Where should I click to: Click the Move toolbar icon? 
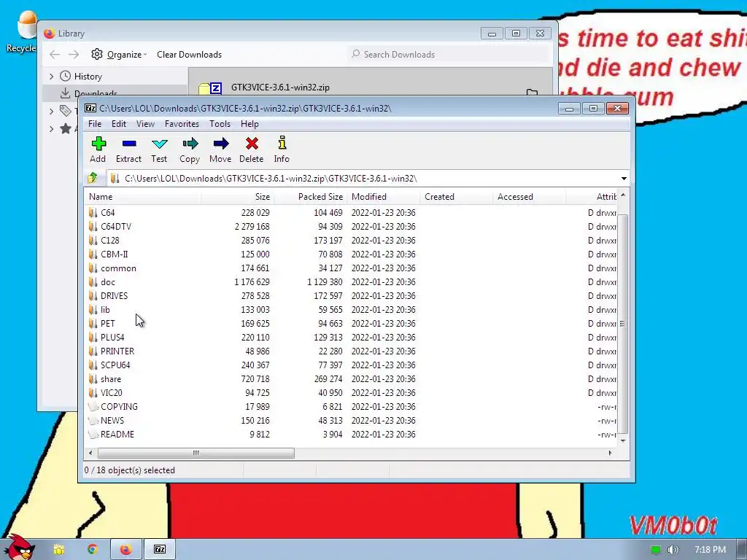[x=220, y=144]
